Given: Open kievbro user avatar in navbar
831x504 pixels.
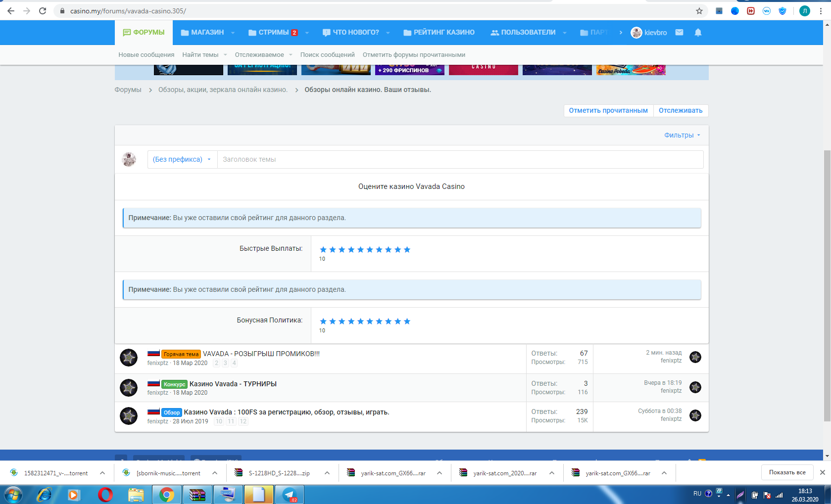Looking at the screenshot, I should [x=636, y=33].
